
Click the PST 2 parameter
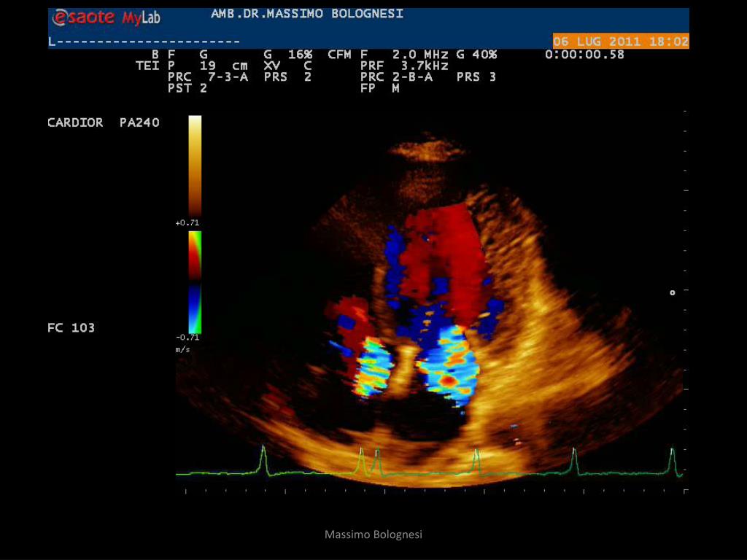click(x=187, y=88)
